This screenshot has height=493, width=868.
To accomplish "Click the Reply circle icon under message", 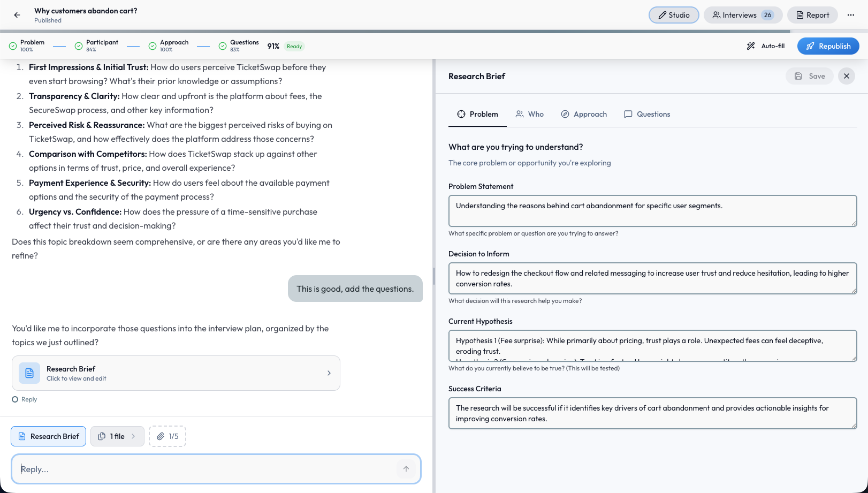I will [x=15, y=399].
